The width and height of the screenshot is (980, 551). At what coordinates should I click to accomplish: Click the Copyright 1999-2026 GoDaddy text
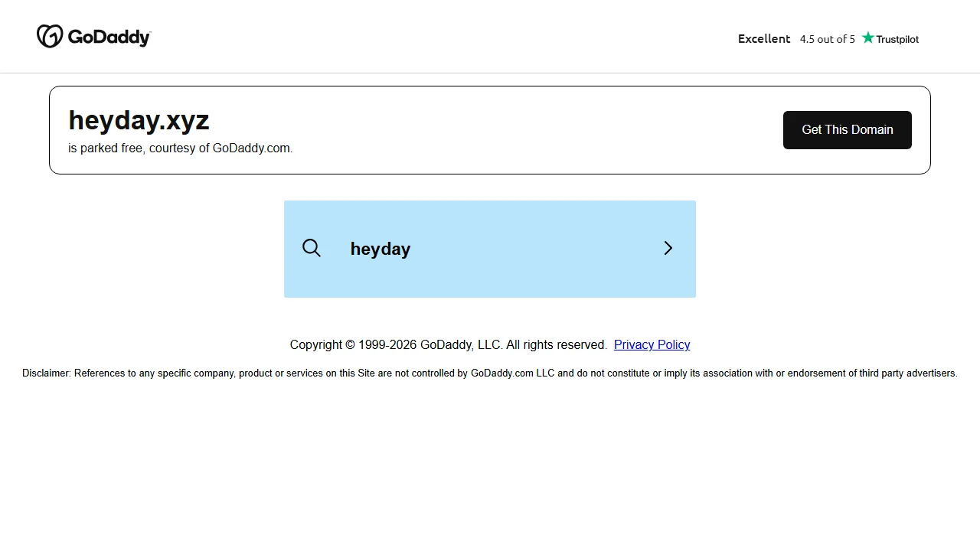point(449,345)
